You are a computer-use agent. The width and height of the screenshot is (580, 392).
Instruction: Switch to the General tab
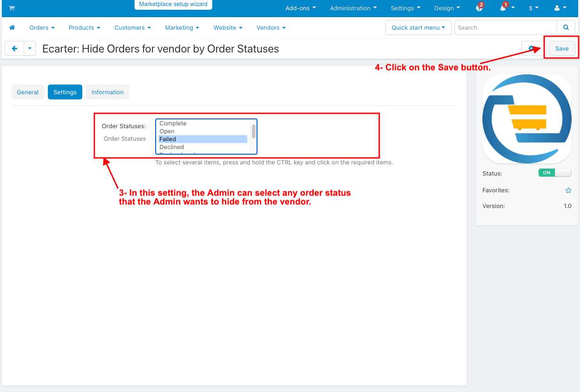[x=27, y=92]
